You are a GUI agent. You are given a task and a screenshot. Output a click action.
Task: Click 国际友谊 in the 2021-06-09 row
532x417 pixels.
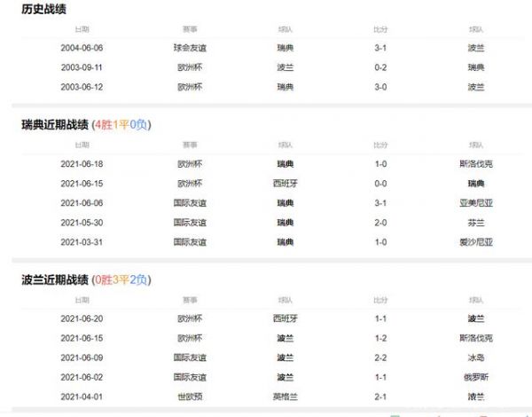[x=190, y=358]
